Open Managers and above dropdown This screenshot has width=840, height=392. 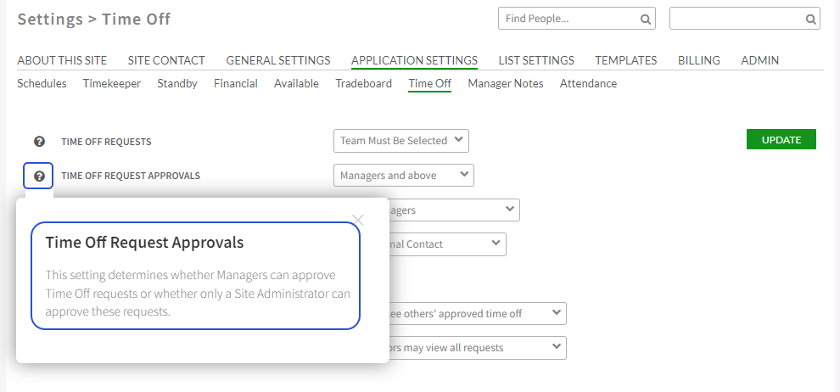tap(403, 175)
